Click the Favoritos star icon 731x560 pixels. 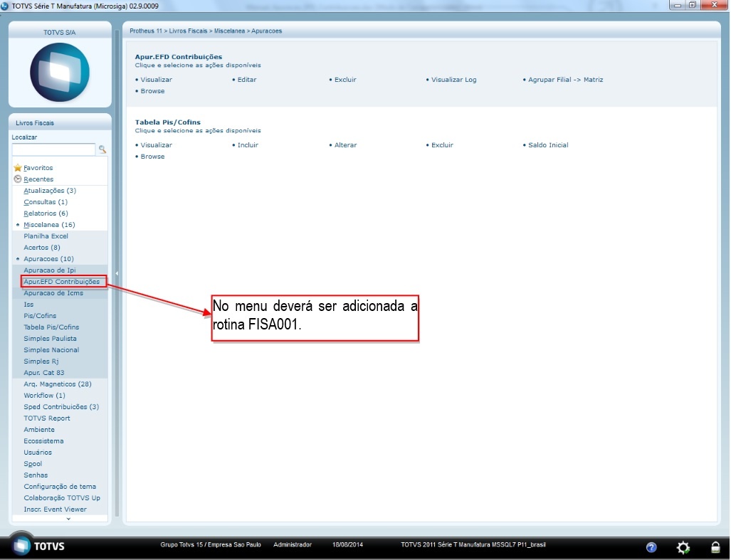coord(18,168)
